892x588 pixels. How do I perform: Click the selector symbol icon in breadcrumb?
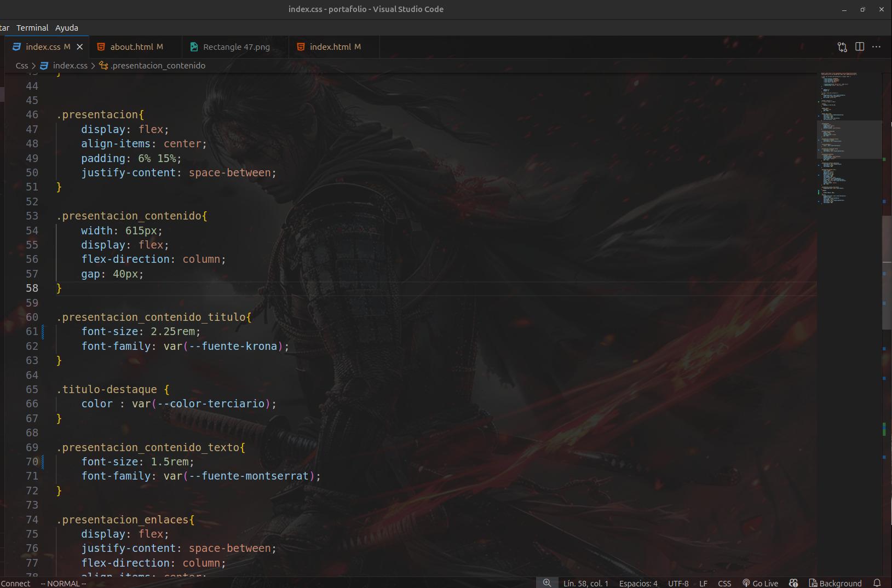(103, 66)
